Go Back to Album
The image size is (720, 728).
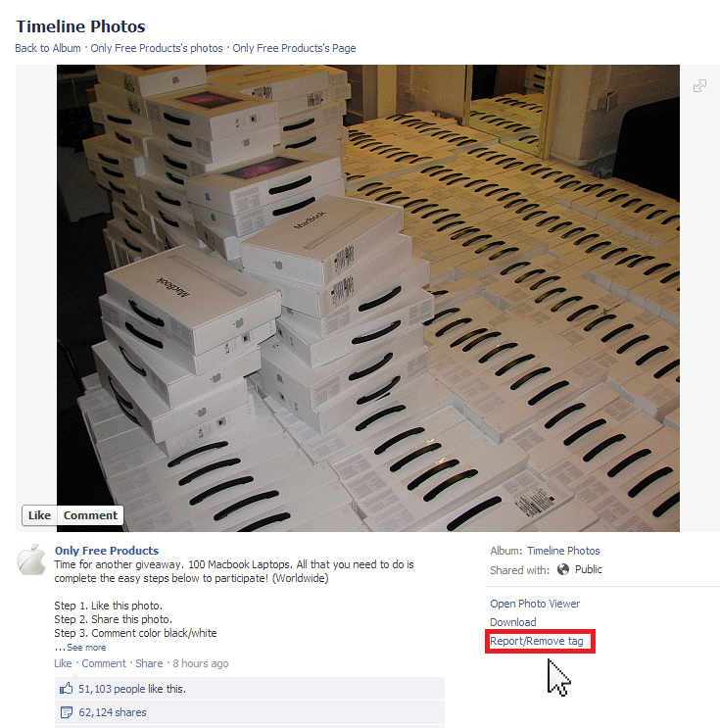pos(48,48)
